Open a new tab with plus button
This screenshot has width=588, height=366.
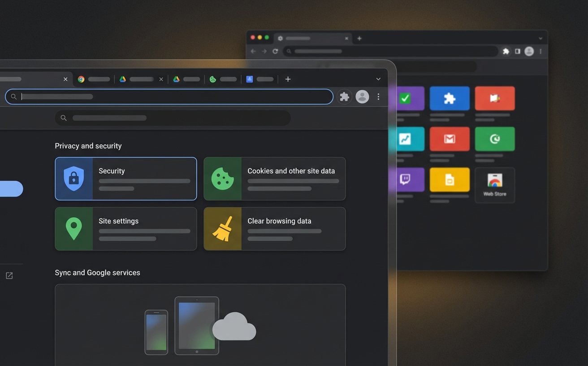click(288, 79)
